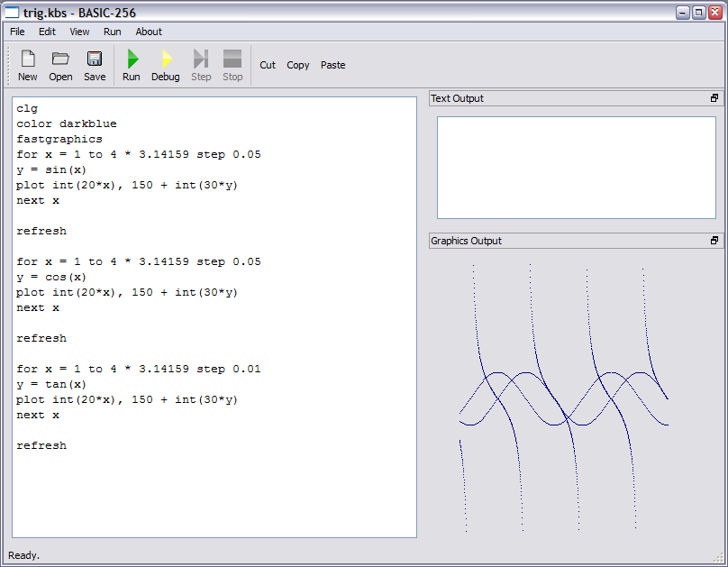Hit the Stop icon in the toolbar
This screenshot has width=728, height=567.
[232, 65]
